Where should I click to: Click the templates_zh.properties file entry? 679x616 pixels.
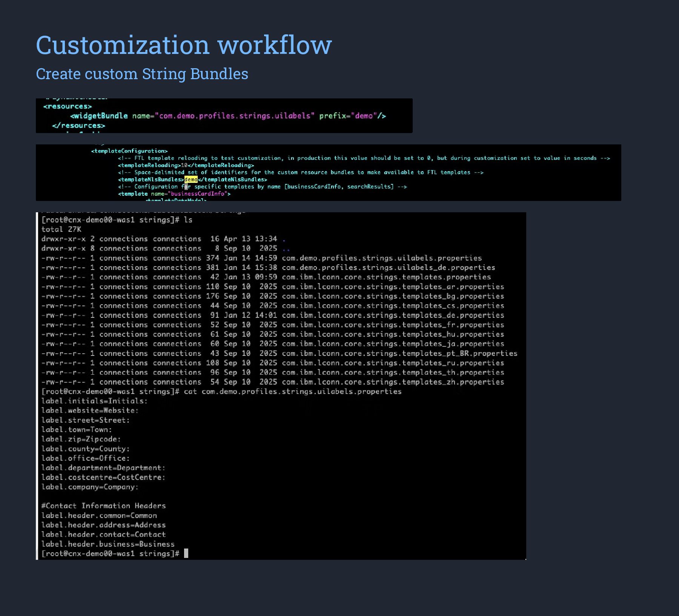tap(393, 382)
